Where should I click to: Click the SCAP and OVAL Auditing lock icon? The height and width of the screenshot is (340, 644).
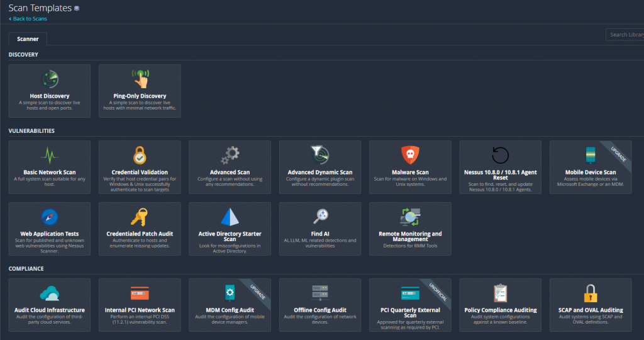[x=590, y=293]
